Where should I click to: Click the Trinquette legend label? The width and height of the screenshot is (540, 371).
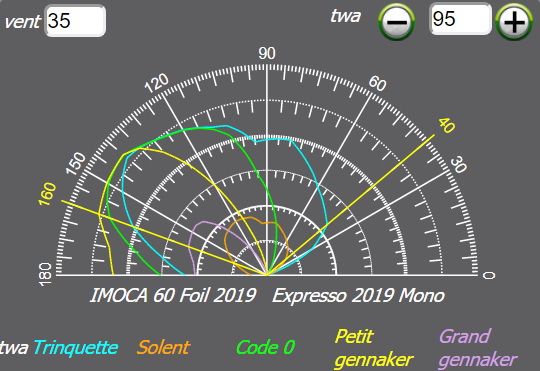coord(76,348)
